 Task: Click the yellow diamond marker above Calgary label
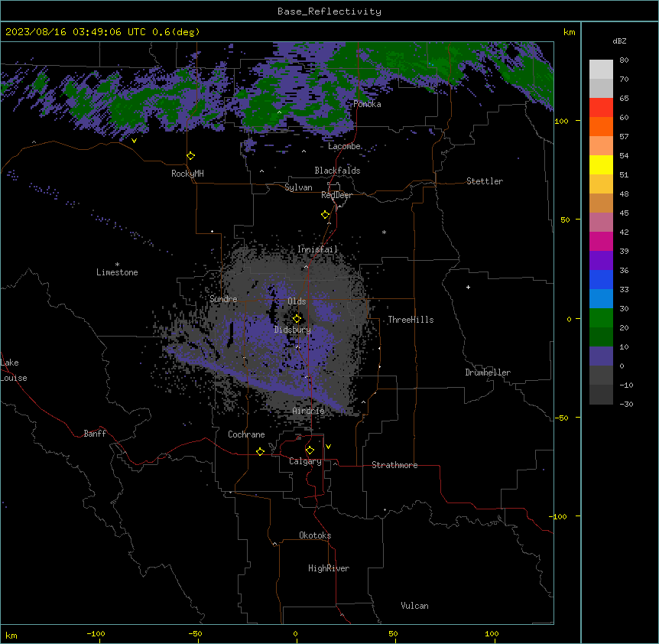310,450
